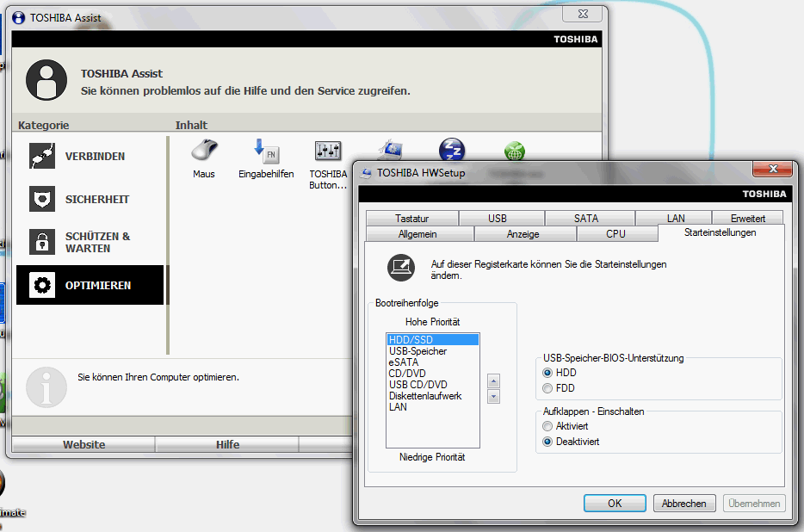Select Diskettenlaufwerk in boot order list

coord(433,396)
